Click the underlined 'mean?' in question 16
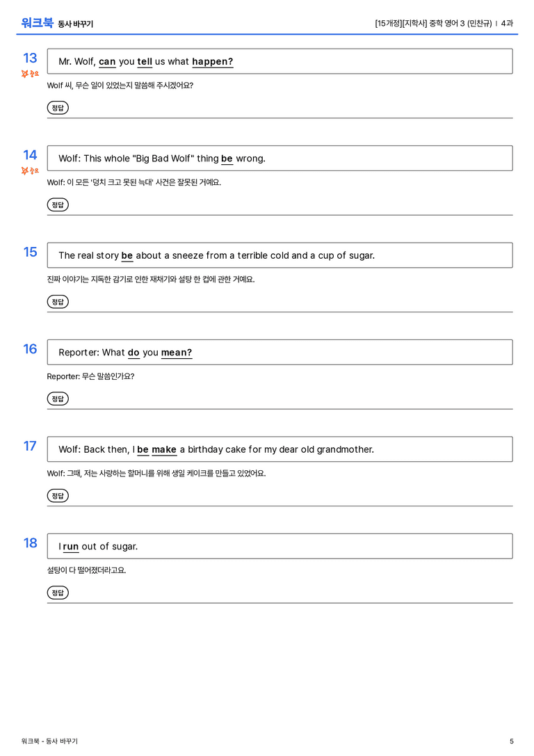 (177, 353)
